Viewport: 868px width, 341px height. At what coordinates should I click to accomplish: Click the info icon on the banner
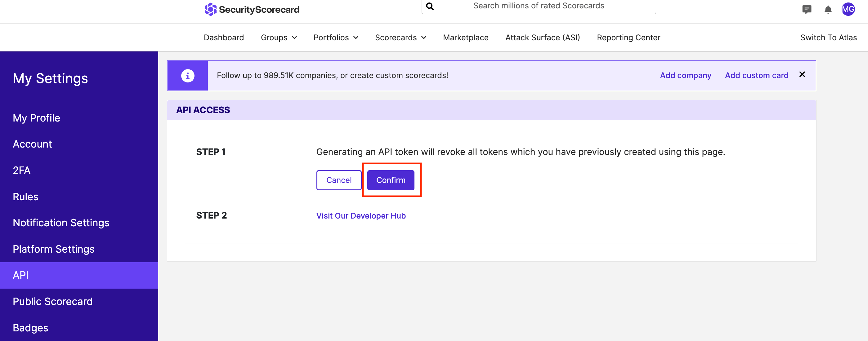click(x=187, y=75)
